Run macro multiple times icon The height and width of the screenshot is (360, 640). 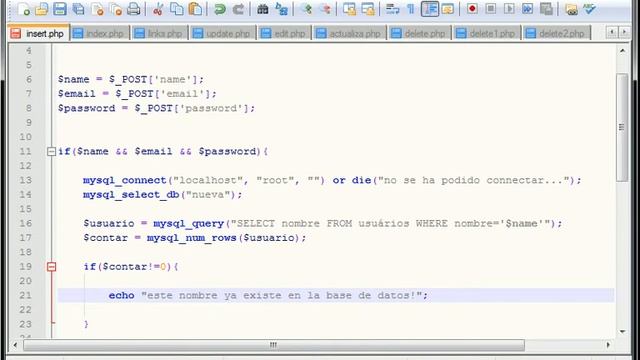click(x=527, y=9)
